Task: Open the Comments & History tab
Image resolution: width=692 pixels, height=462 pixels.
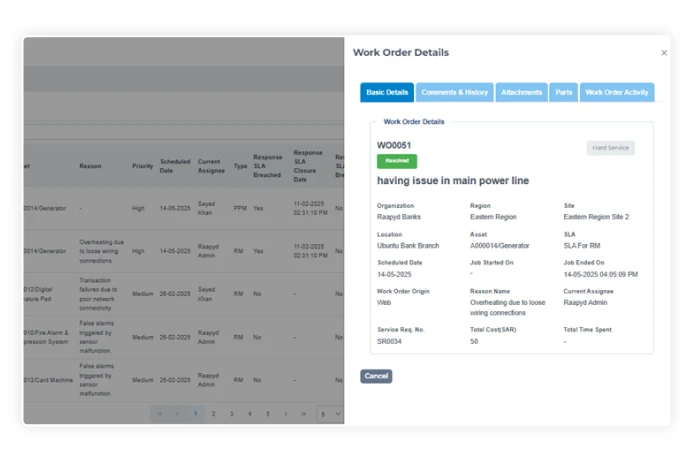Action: click(455, 92)
